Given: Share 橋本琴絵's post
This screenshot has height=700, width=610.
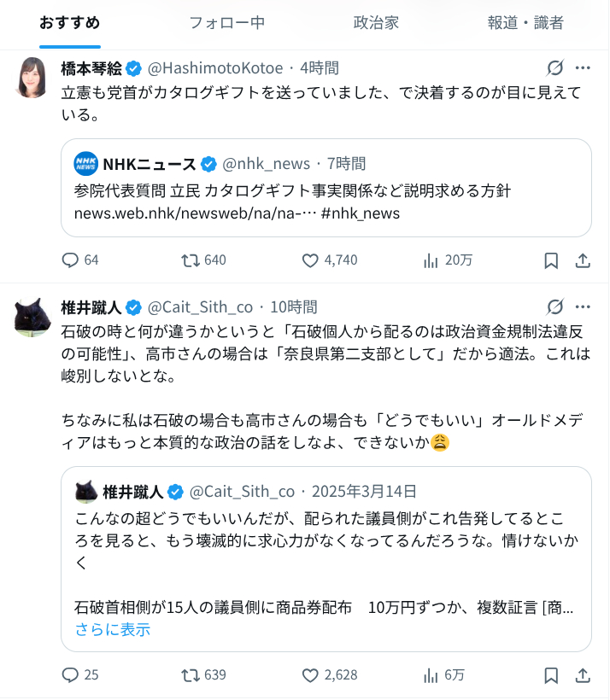Looking at the screenshot, I should click(x=584, y=260).
